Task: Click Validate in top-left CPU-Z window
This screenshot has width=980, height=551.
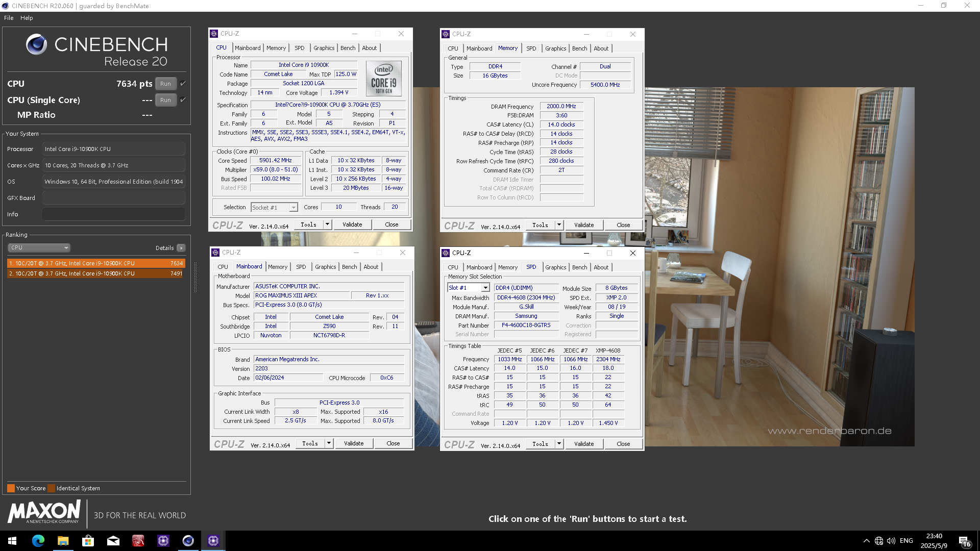Action: [352, 224]
